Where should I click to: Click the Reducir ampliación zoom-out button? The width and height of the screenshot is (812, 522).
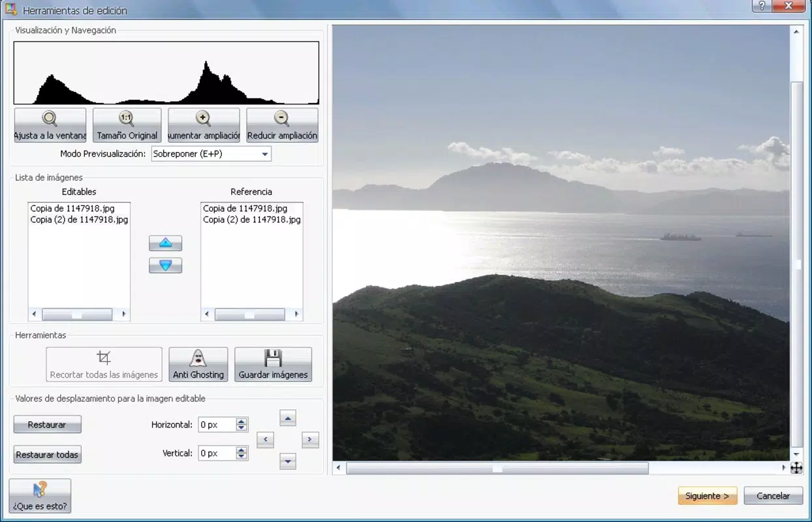pyautogui.click(x=282, y=125)
